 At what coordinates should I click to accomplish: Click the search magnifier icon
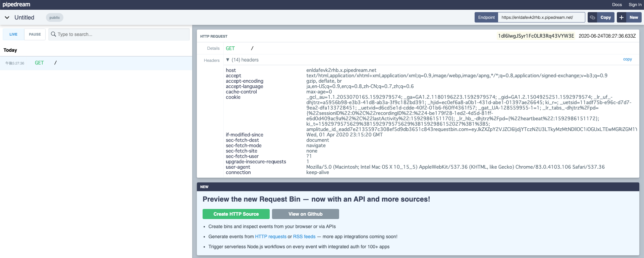click(x=53, y=34)
